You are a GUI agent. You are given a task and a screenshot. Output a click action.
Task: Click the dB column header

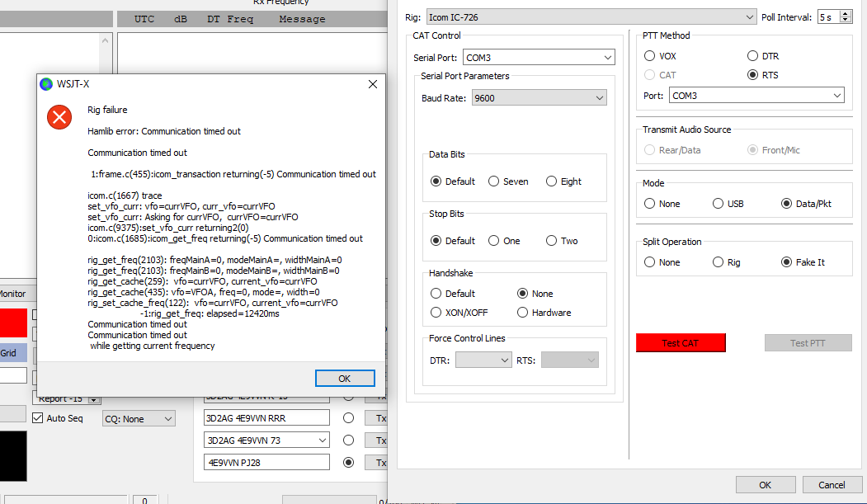[x=181, y=19]
